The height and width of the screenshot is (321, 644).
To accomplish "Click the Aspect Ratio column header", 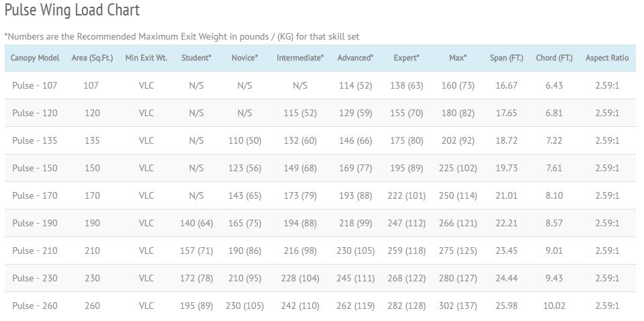I will point(607,58).
